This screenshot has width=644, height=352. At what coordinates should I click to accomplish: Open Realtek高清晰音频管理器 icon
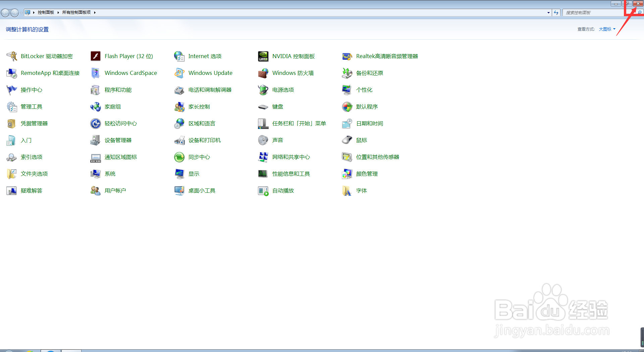click(347, 56)
